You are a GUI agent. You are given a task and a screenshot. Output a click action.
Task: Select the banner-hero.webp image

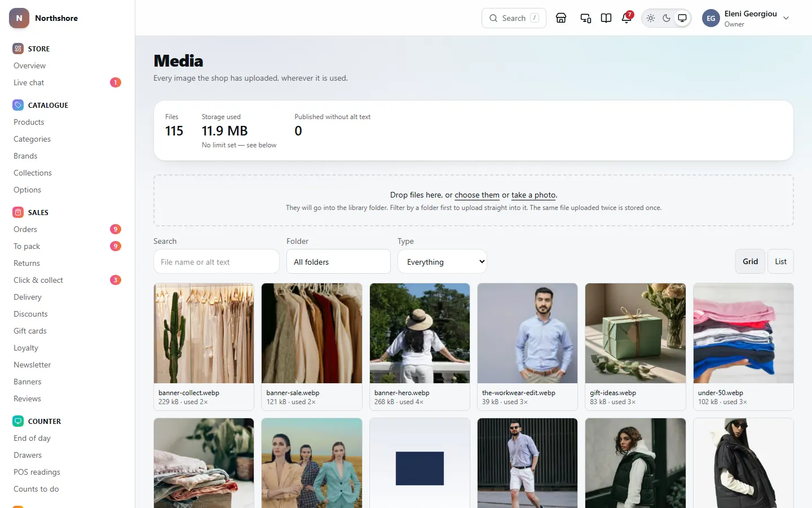(420, 334)
